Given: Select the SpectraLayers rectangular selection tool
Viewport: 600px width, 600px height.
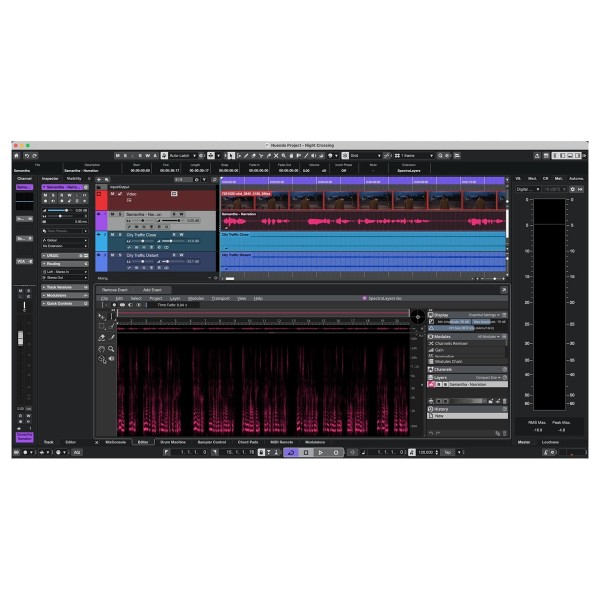Looking at the screenshot, I should coord(102,326).
